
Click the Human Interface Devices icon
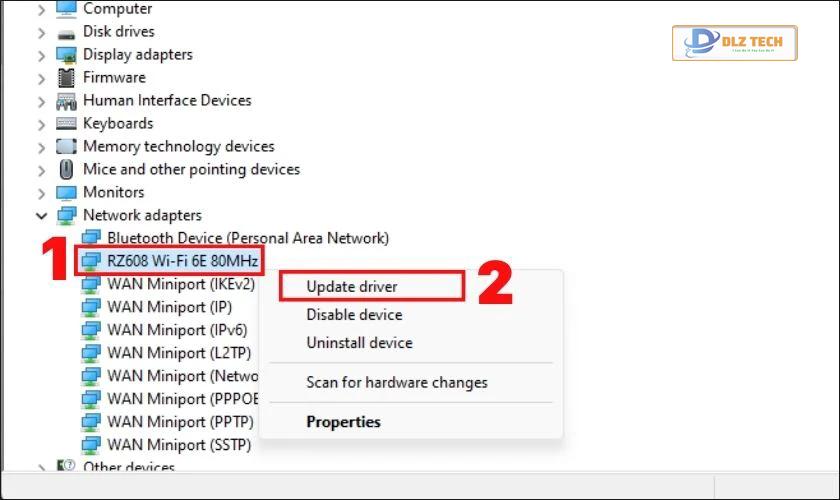point(66,101)
